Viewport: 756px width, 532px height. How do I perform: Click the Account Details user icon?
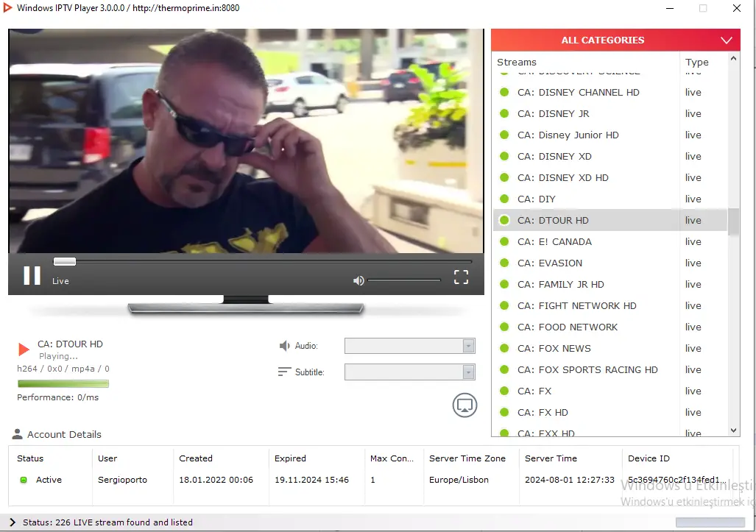[x=18, y=434]
